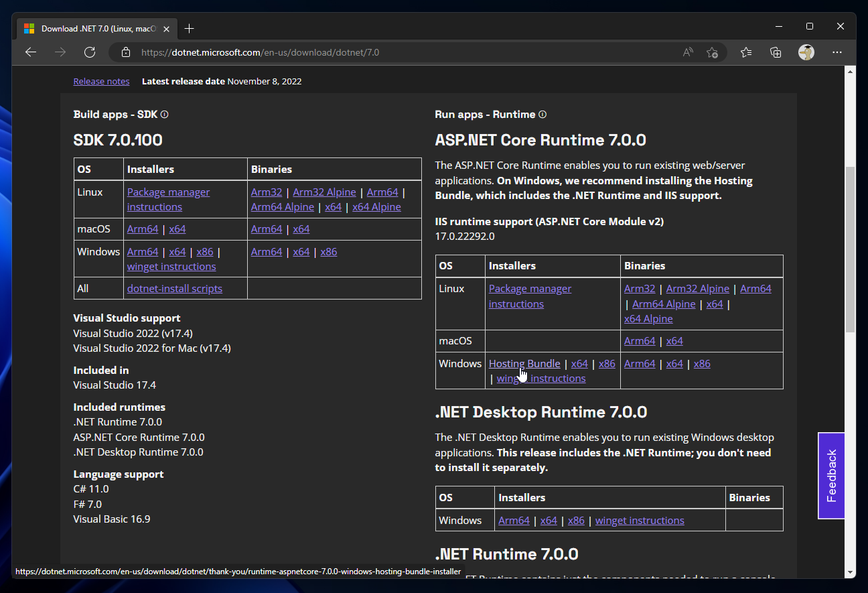Open the dotnet-install scripts link
The width and height of the screenshot is (868, 593).
coord(174,288)
